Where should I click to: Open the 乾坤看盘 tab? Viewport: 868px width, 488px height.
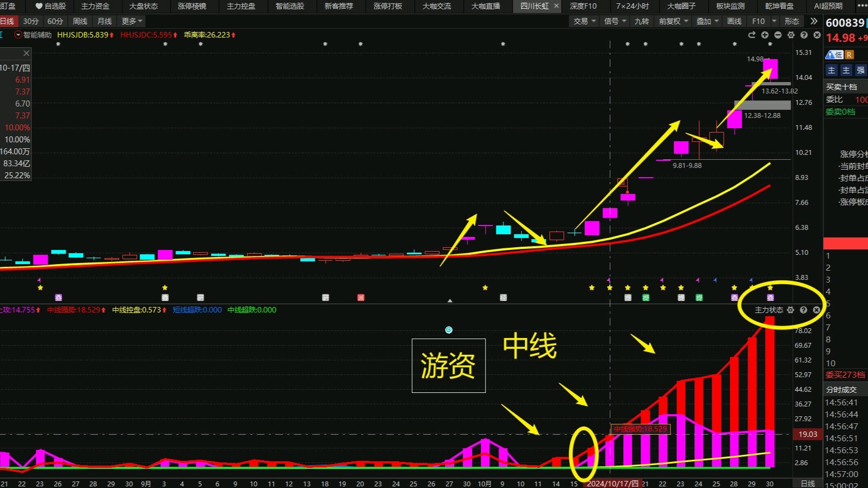[x=779, y=6]
